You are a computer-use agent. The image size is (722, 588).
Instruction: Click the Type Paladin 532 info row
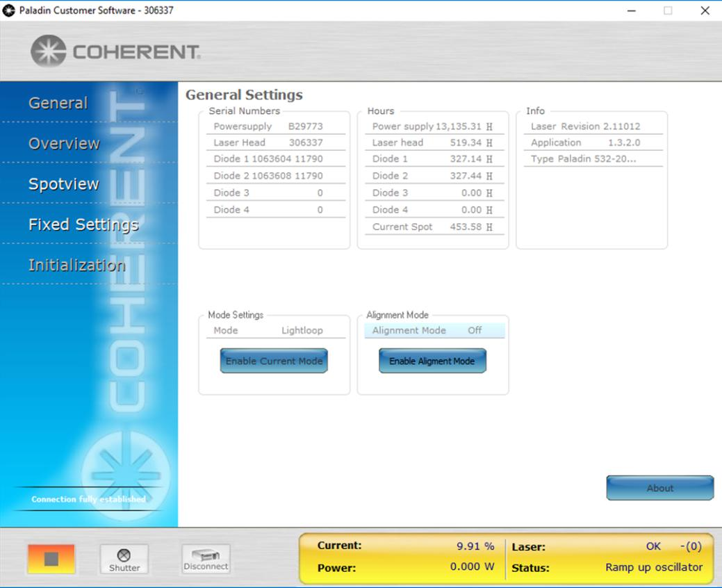coord(593,158)
